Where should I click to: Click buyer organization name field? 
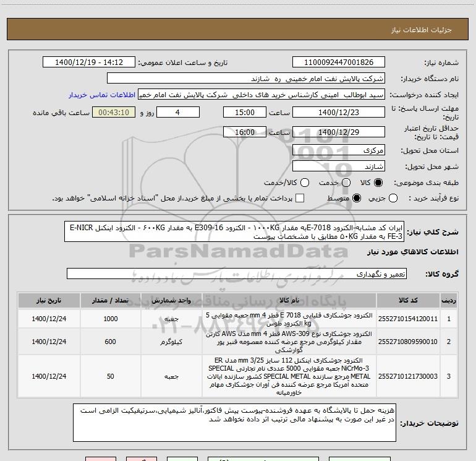coord(246,79)
